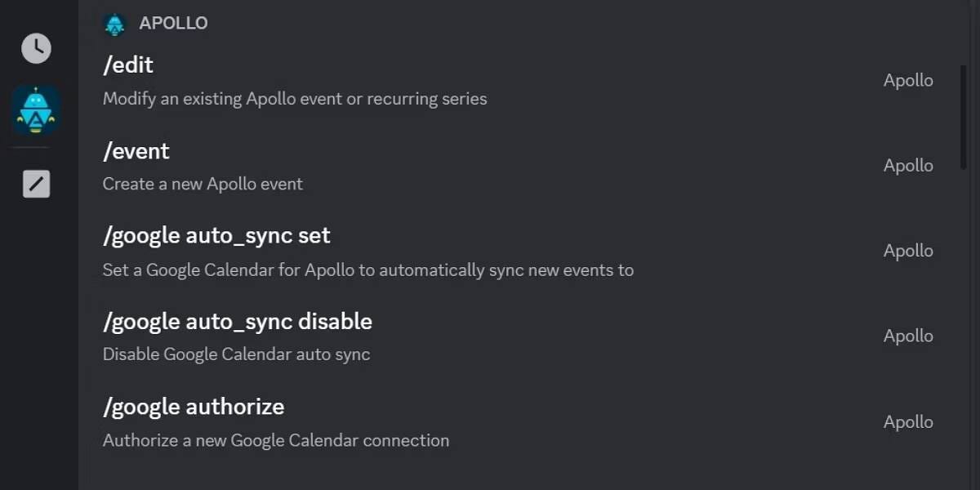Screen dimensions: 980x490
Task: Click "Disable Google Calendar auto sync" description
Action: click(x=236, y=355)
